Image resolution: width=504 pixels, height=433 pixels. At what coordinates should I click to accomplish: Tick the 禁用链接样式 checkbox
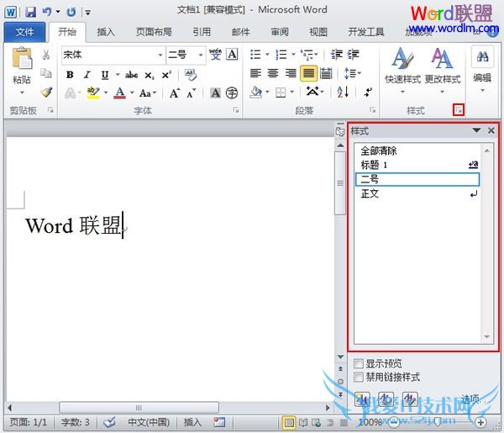pos(360,378)
